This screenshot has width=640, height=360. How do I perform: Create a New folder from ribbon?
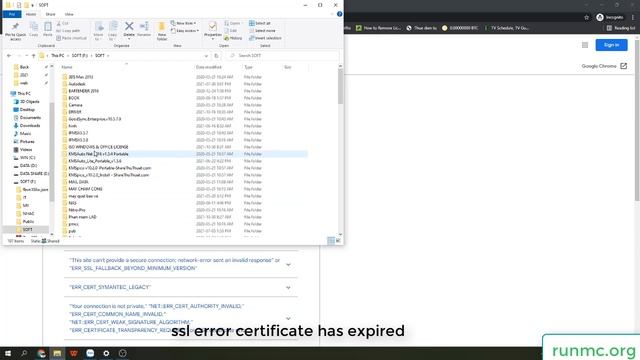pyautogui.click(x=162, y=31)
